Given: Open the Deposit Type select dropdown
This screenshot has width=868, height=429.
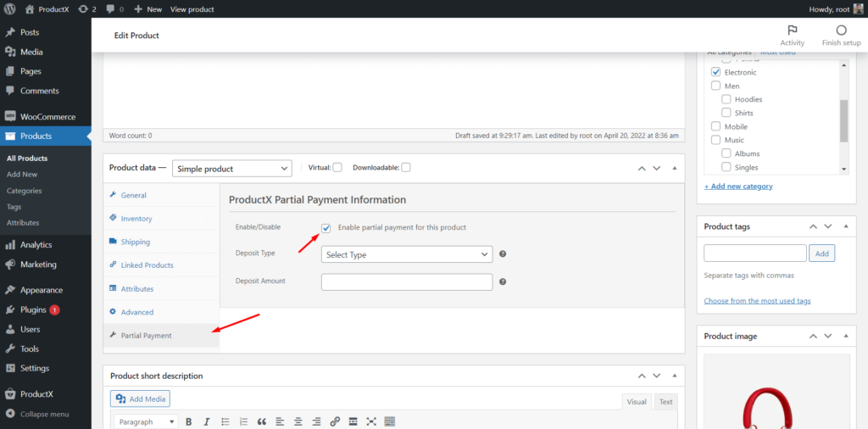Looking at the screenshot, I should (x=406, y=254).
